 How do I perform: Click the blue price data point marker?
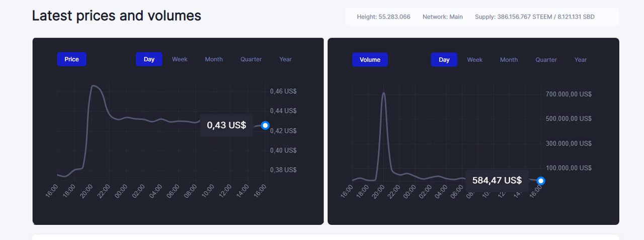point(265,125)
